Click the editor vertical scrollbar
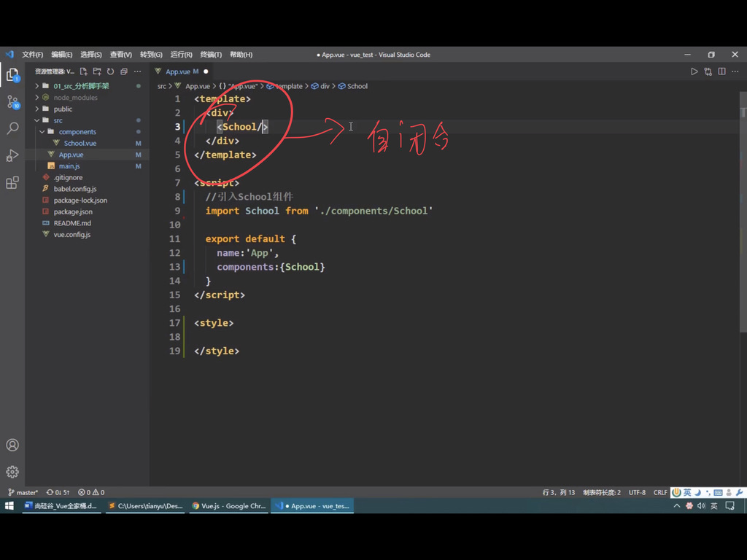The height and width of the screenshot is (560, 747). 743,212
